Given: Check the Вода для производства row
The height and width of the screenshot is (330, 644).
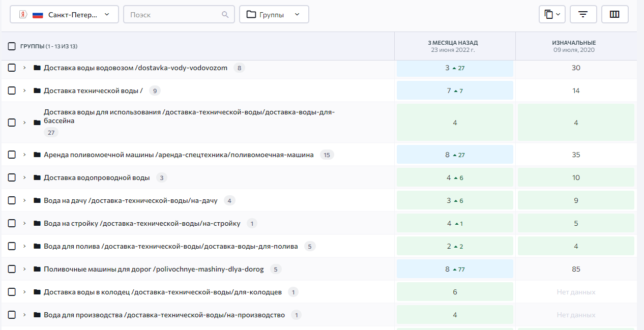Looking at the screenshot, I should 12,315.
